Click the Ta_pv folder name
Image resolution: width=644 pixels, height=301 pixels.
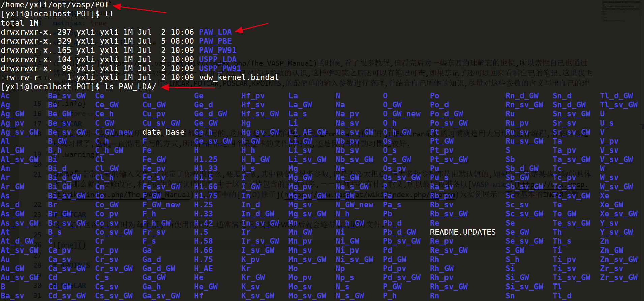tap(564, 150)
